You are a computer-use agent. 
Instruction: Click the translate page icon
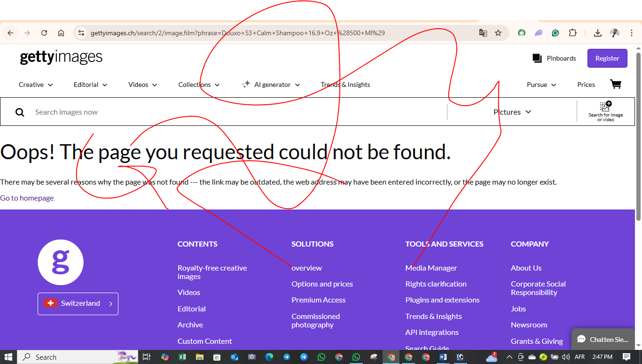tap(483, 33)
